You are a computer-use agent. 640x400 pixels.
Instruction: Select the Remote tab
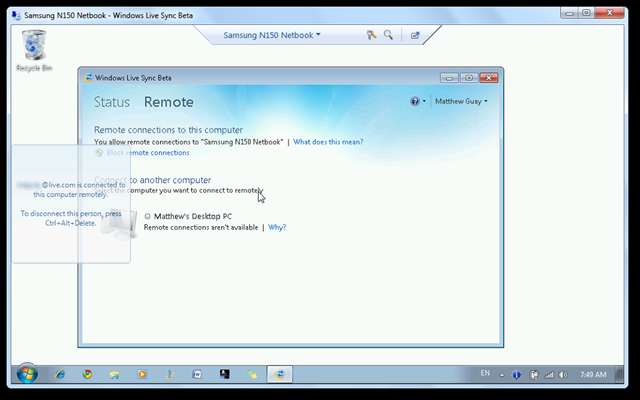tap(169, 102)
